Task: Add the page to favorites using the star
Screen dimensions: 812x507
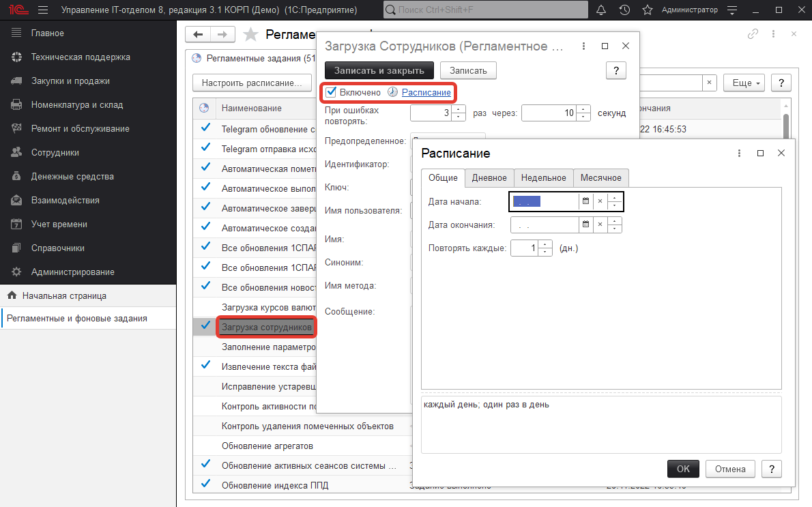Action: [251, 35]
